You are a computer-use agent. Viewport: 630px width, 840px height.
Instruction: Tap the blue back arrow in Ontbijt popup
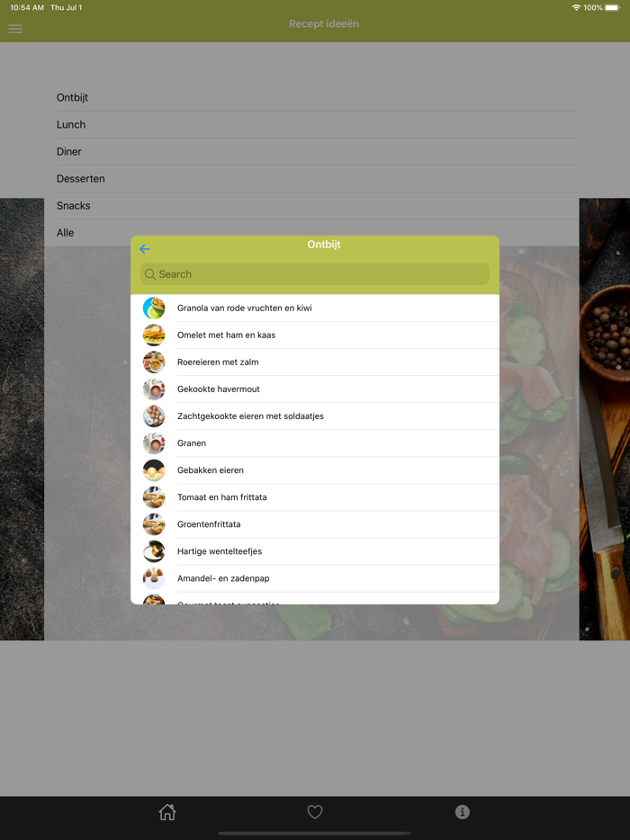click(x=145, y=249)
